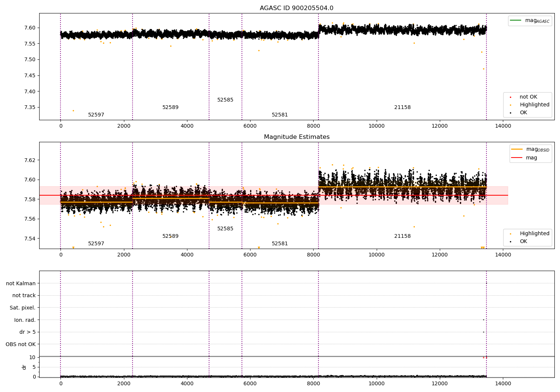Click "Highlighted" in the top plot legend
Viewport: 560px width, 392px height.
coord(535,105)
